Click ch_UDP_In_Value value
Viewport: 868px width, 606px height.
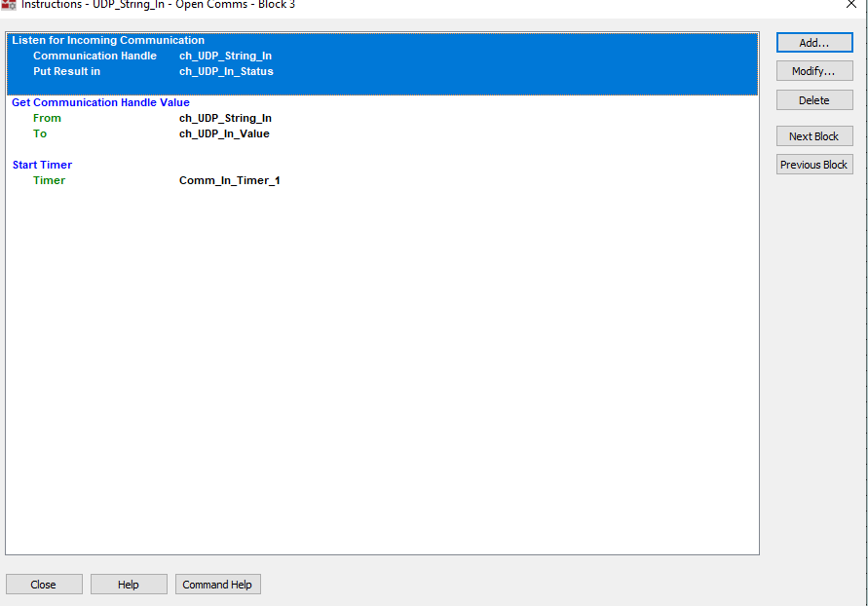(224, 133)
